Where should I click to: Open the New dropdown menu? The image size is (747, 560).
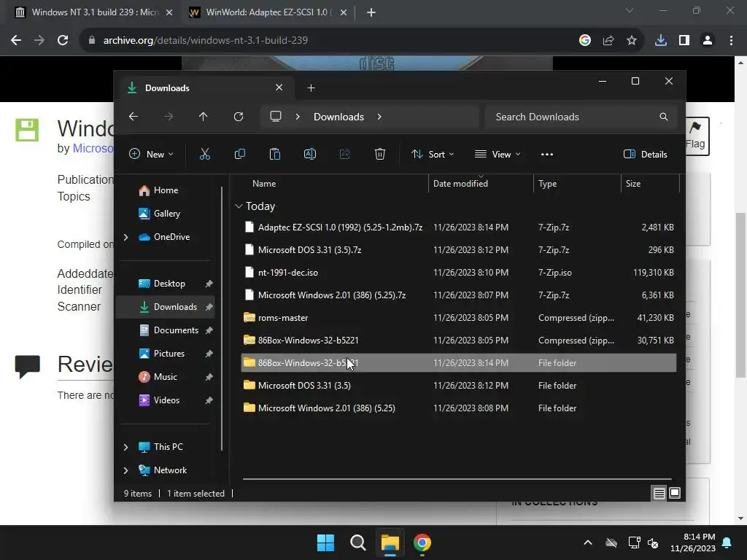click(x=151, y=155)
